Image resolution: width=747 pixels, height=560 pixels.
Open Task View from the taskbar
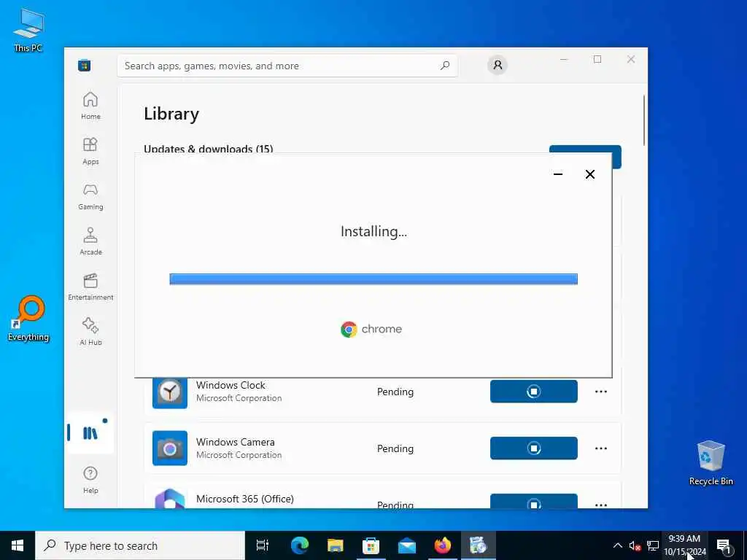coord(263,545)
